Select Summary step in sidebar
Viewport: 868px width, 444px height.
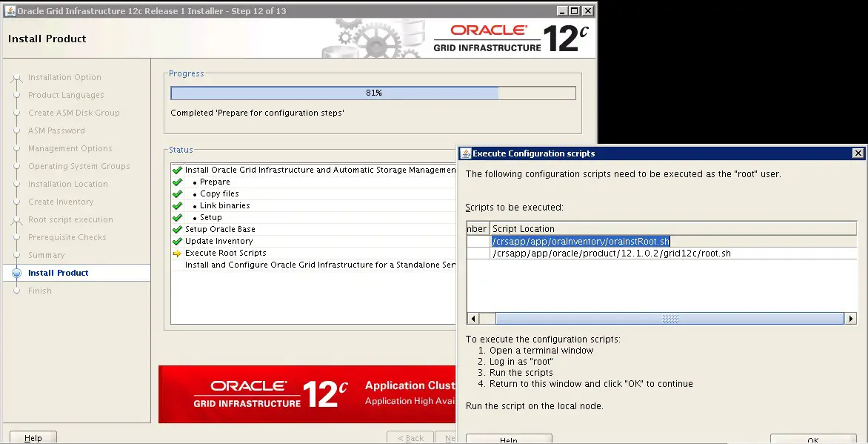46,254
